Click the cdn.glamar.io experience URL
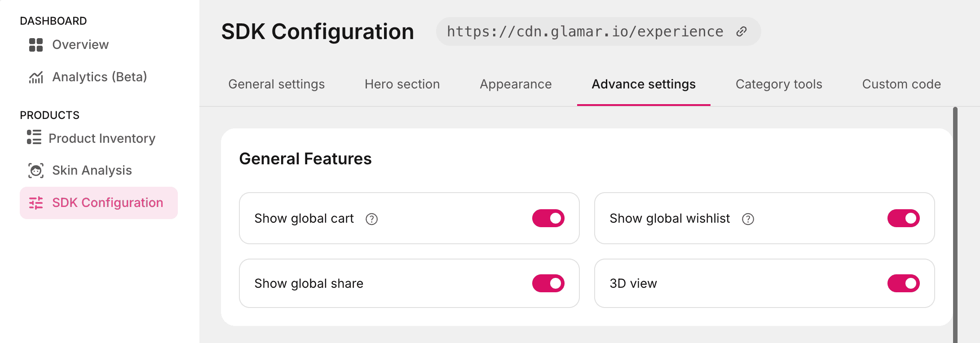The image size is (980, 343). 585,31
